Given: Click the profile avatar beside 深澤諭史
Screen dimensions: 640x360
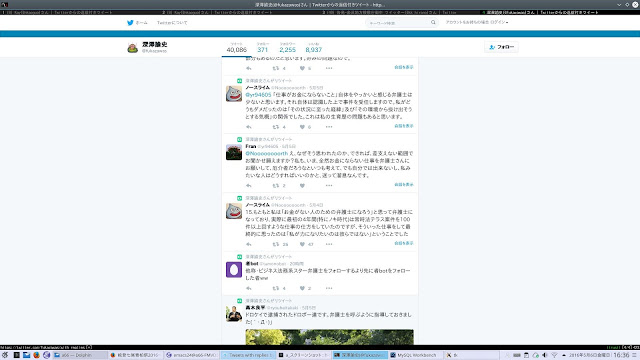Looking at the screenshot, I should 133,48.
